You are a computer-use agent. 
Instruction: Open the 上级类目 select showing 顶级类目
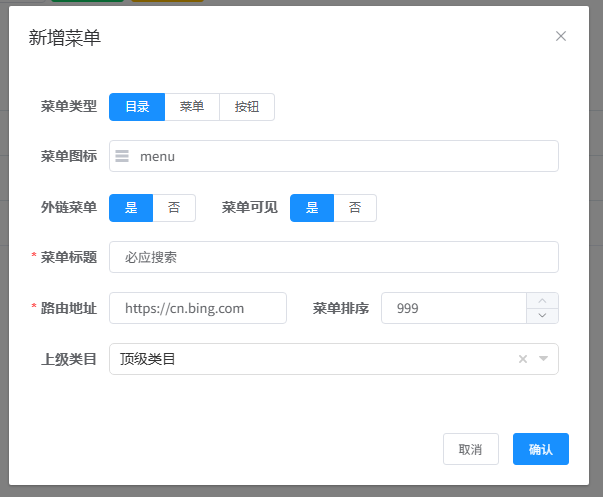pyautogui.click(x=310, y=359)
